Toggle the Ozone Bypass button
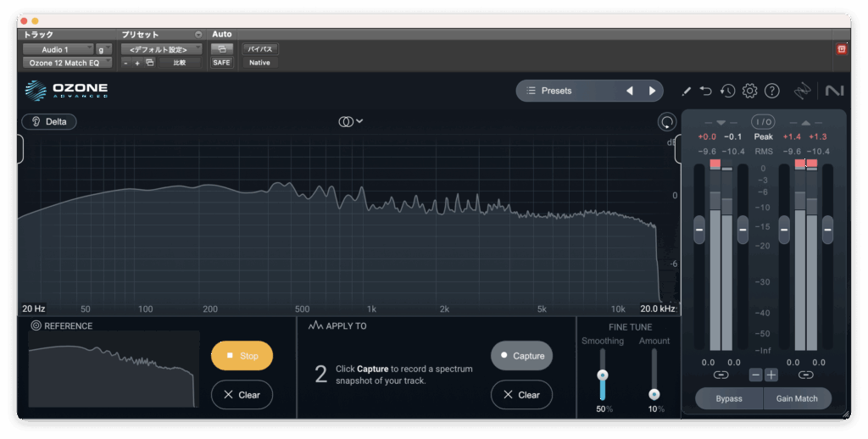Screen dimensions: 868x439 tap(728, 398)
